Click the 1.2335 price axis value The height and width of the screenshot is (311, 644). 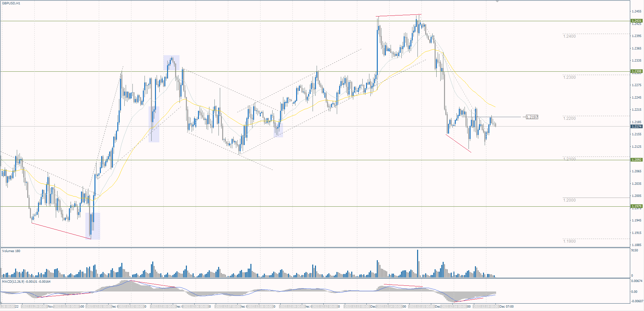[x=636, y=61]
